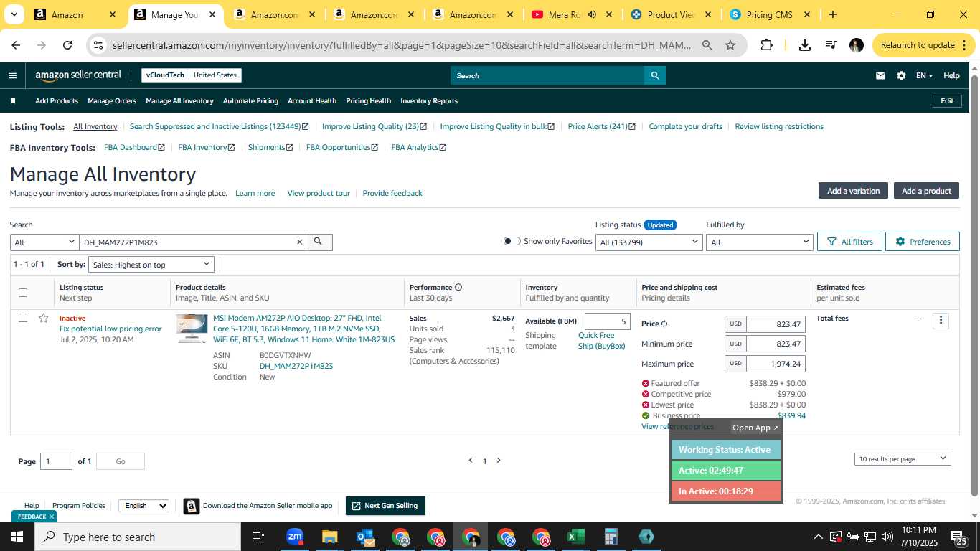
Task: Open the three-dot actions menu for listing
Action: (x=941, y=321)
